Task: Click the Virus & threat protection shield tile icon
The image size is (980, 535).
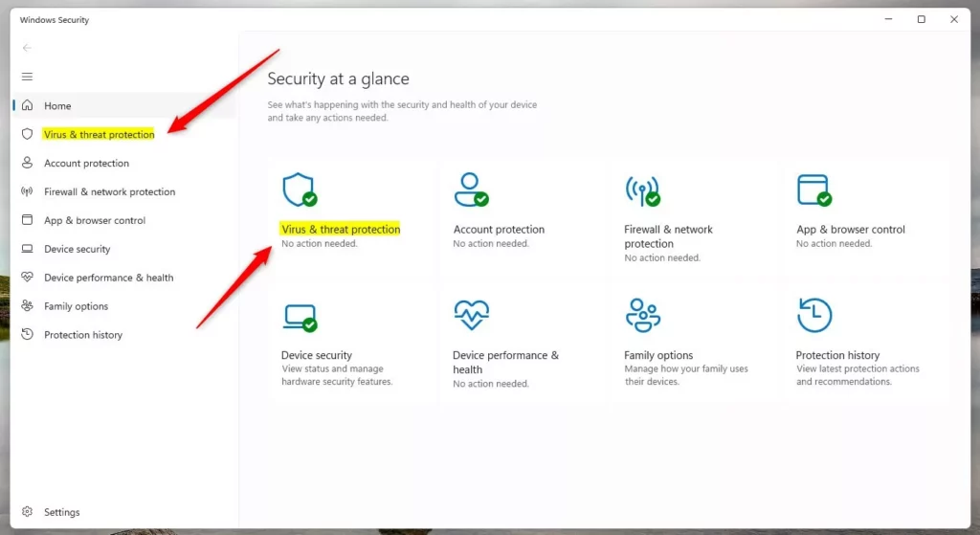Action: (299, 189)
